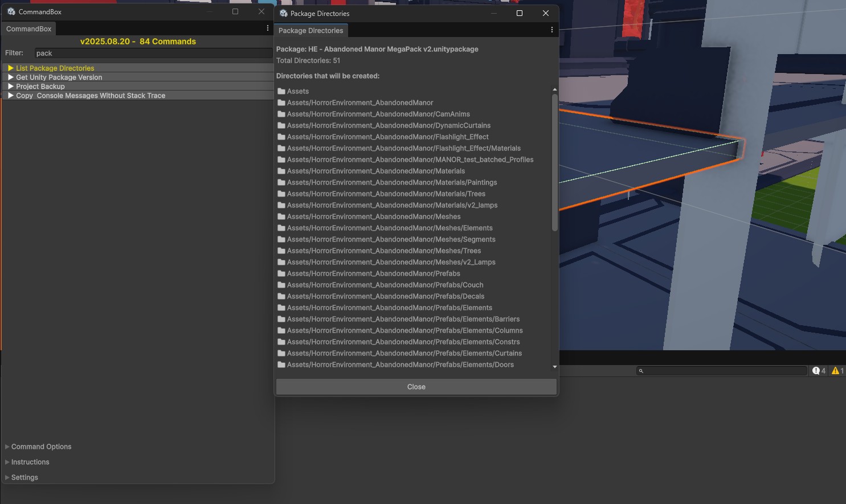The height and width of the screenshot is (504, 846).
Task: Click the play arrow beside Project Backup
Action: 11,87
